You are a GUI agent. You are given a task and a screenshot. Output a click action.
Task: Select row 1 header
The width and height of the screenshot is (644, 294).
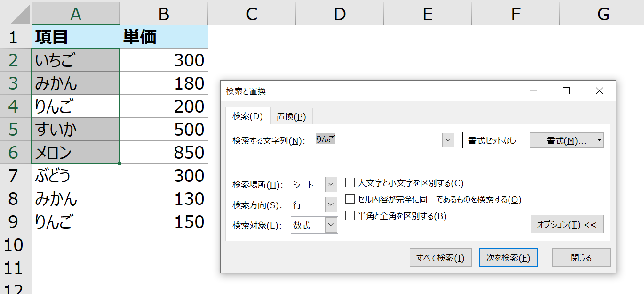16,37
